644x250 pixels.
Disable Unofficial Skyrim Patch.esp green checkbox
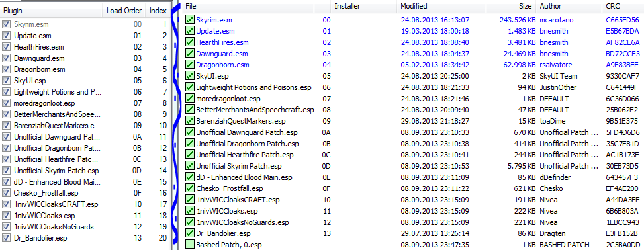click(190, 166)
